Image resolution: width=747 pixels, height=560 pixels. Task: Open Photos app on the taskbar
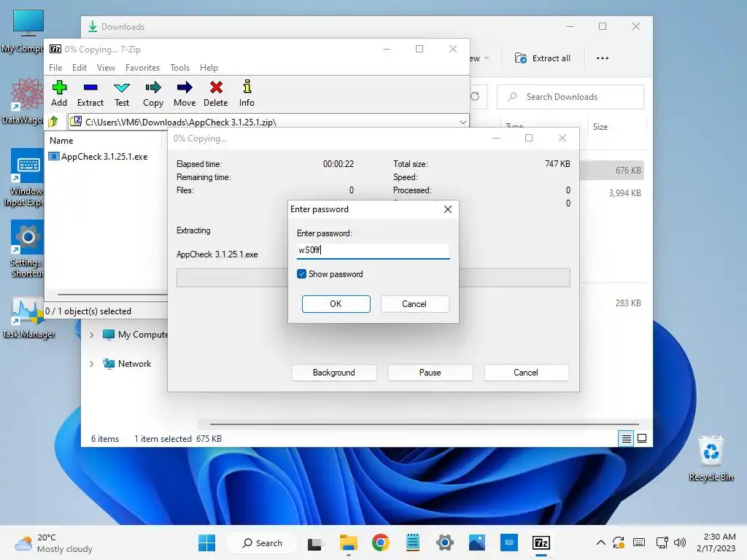pyautogui.click(x=477, y=542)
